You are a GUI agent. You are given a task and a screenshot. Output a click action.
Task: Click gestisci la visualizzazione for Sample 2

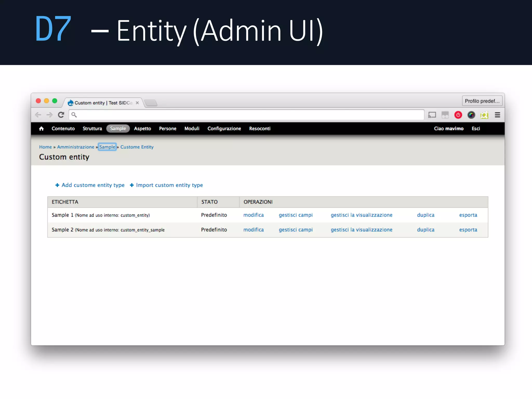tap(362, 230)
